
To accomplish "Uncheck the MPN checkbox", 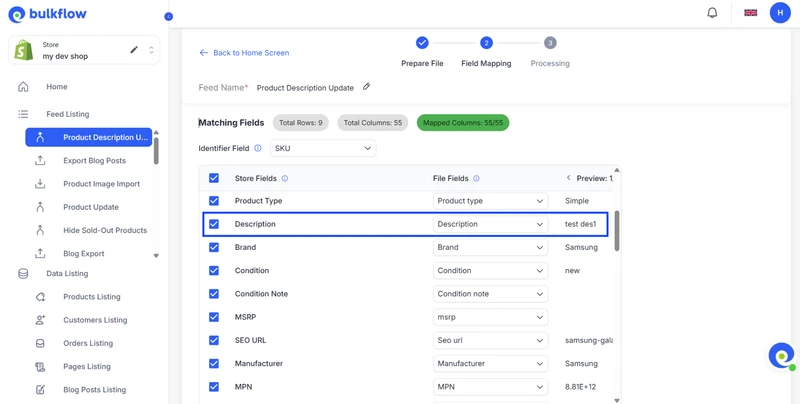I will 214,387.
